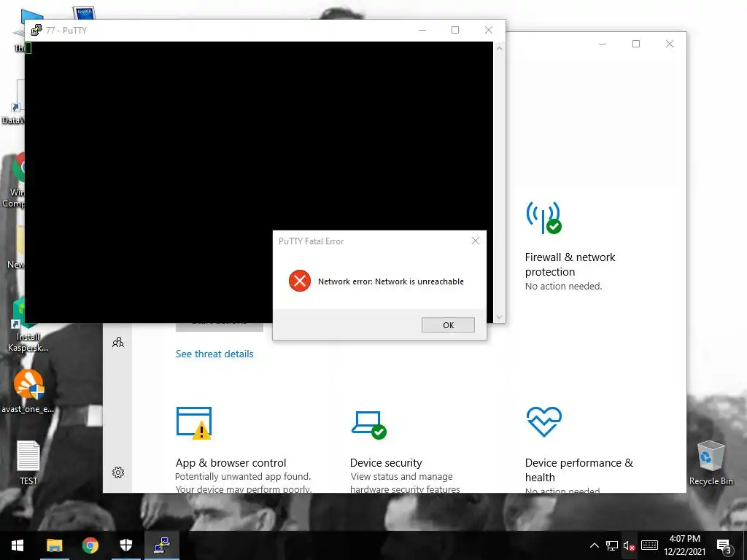Image resolution: width=747 pixels, height=560 pixels.
Task: Click the muted volume tray icon
Action: [630, 545]
